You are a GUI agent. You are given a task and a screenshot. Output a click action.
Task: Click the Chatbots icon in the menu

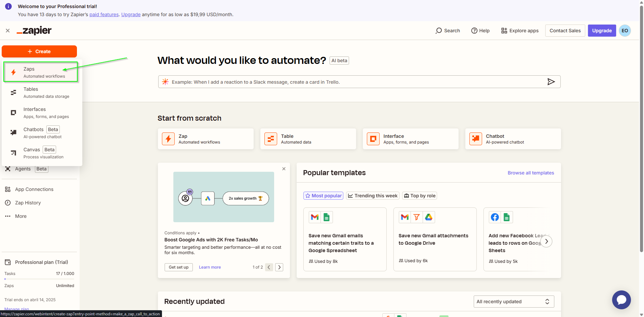point(13,132)
